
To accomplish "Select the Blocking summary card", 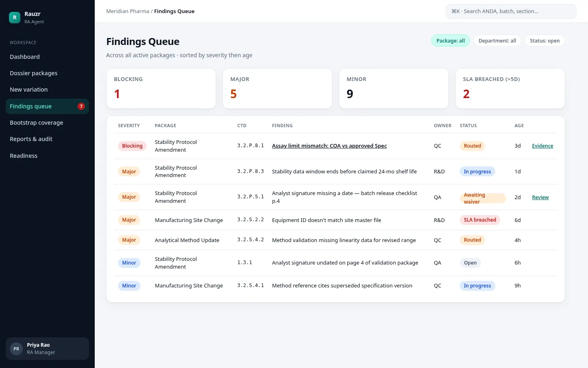I will pyautogui.click(x=161, y=88).
